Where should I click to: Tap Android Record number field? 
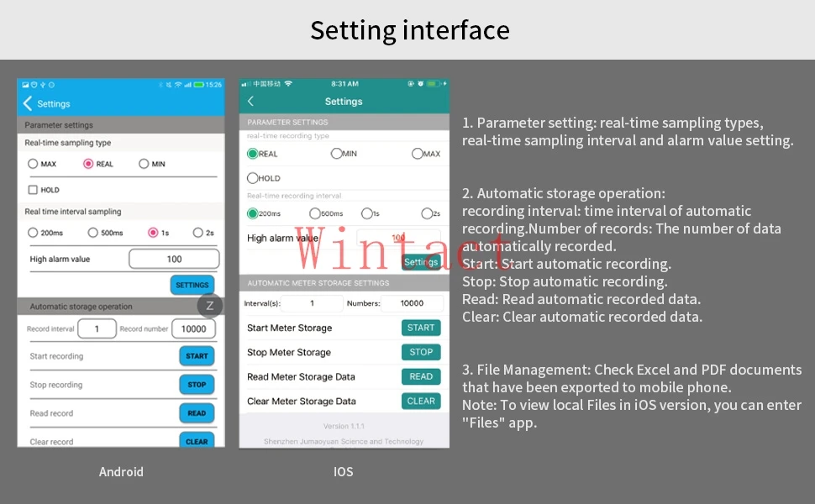tap(193, 329)
